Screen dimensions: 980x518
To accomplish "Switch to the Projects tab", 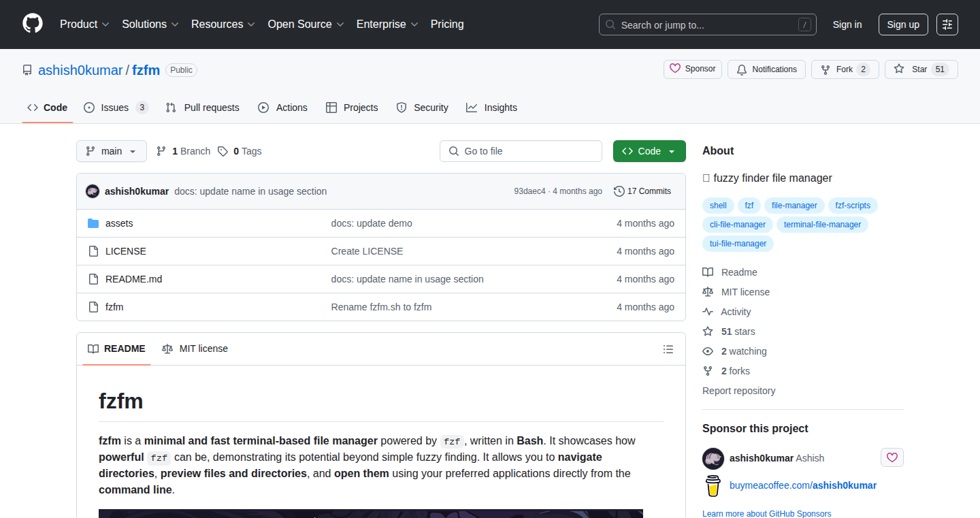I will (352, 108).
